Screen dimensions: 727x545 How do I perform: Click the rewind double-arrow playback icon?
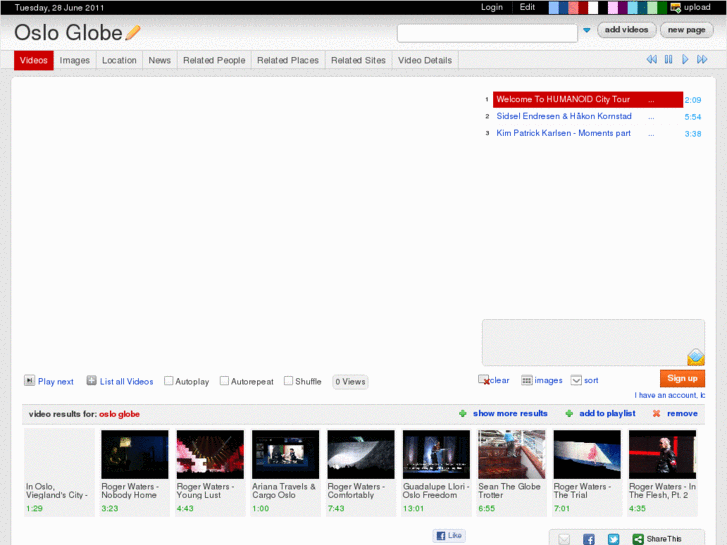(x=651, y=59)
